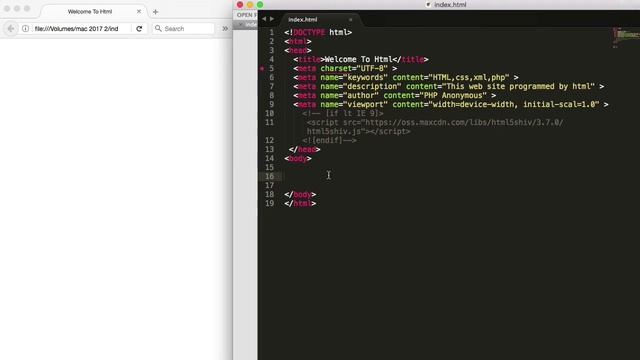Click the html5shiv script src line

[435, 127]
